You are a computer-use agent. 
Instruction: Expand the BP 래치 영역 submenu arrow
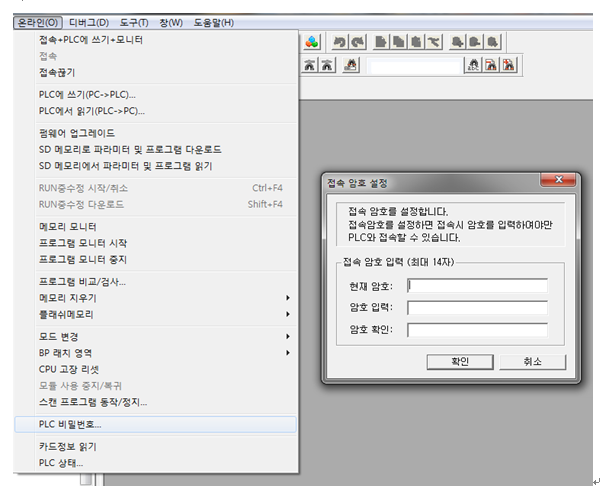(x=288, y=353)
